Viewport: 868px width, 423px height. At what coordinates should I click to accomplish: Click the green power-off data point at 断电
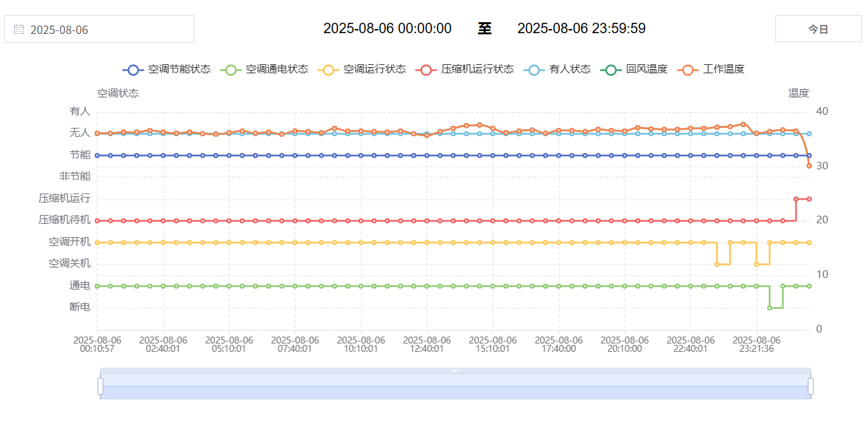coord(769,308)
